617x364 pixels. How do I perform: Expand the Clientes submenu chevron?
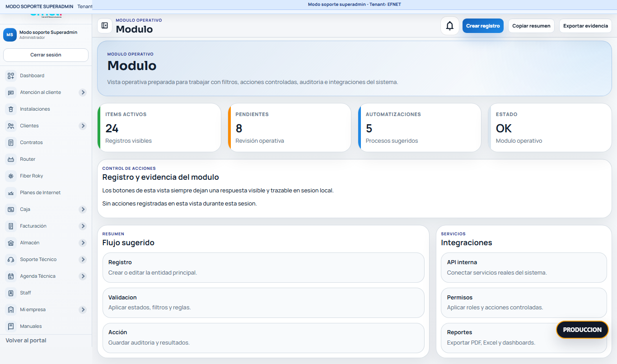[x=83, y=126]
